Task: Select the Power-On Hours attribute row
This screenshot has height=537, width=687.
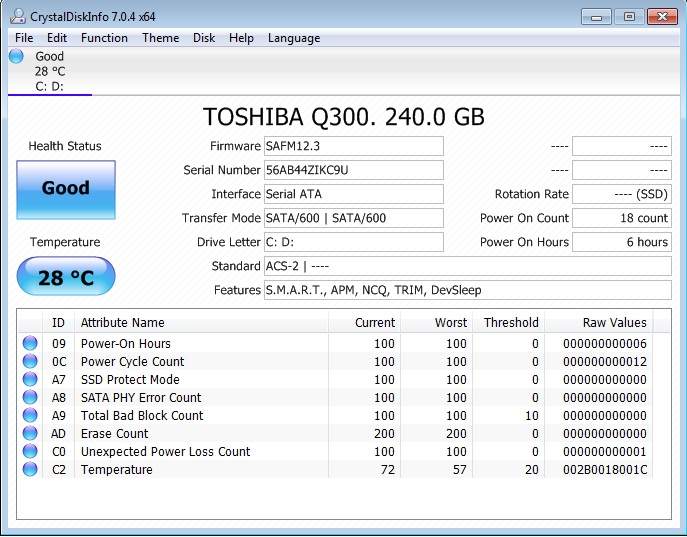Action: (335, 343)
